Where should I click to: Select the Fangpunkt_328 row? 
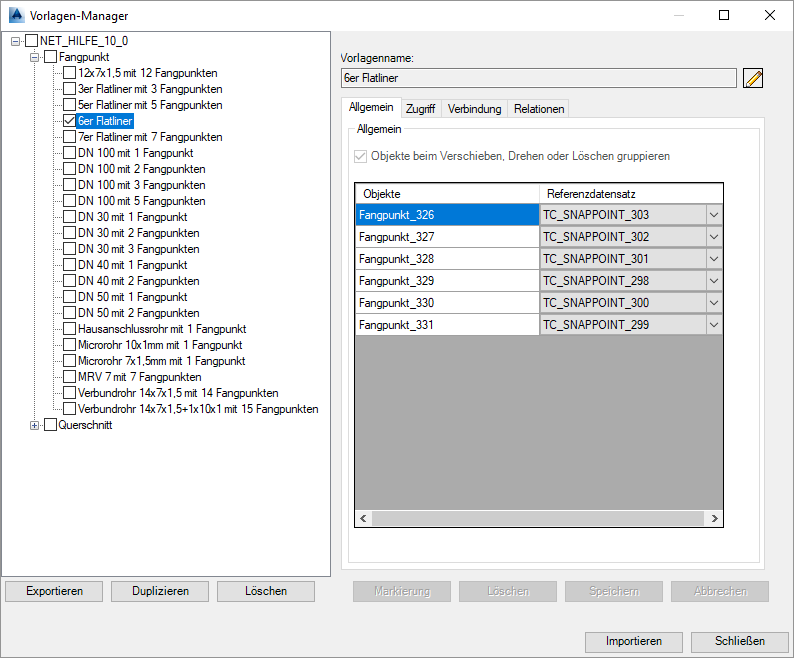coord(448,259)
